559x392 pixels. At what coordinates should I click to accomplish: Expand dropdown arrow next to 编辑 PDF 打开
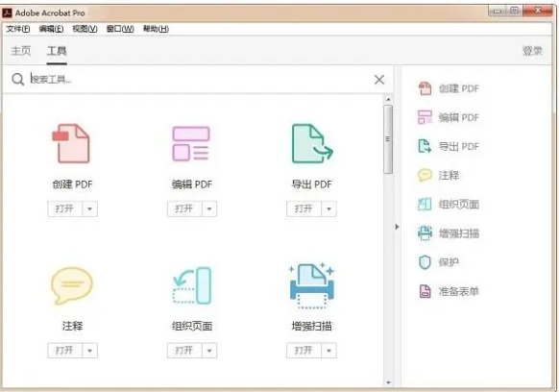pyautogui.click(x=209, y=208)
